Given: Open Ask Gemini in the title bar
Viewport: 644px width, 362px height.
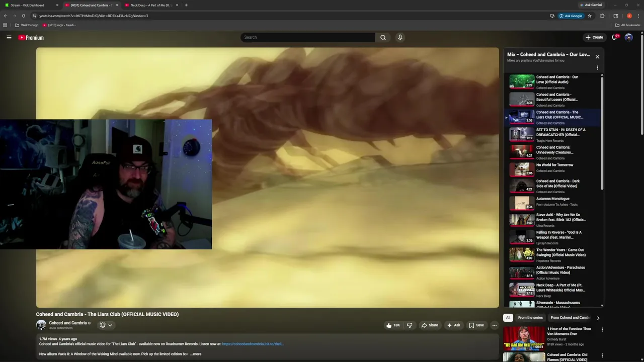Looking at the screenshot, I should pos(591,5).
